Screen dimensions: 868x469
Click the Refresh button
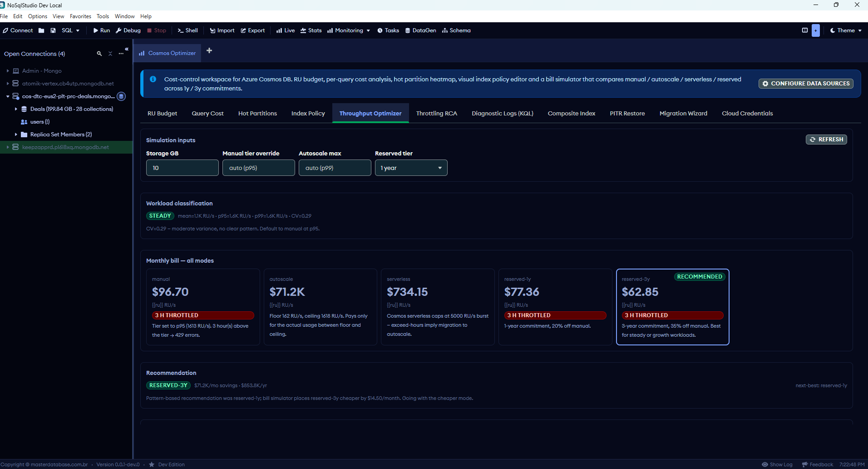tap(826, 140)
